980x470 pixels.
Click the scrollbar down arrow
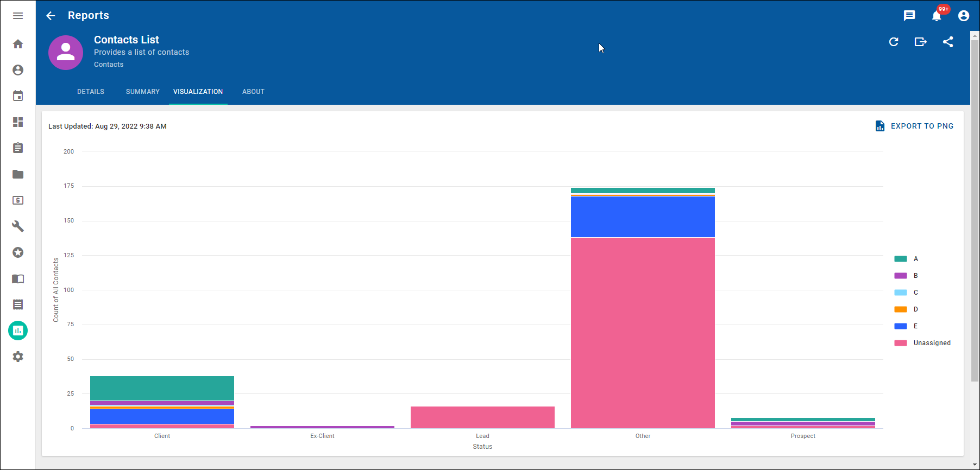point(975,465)
